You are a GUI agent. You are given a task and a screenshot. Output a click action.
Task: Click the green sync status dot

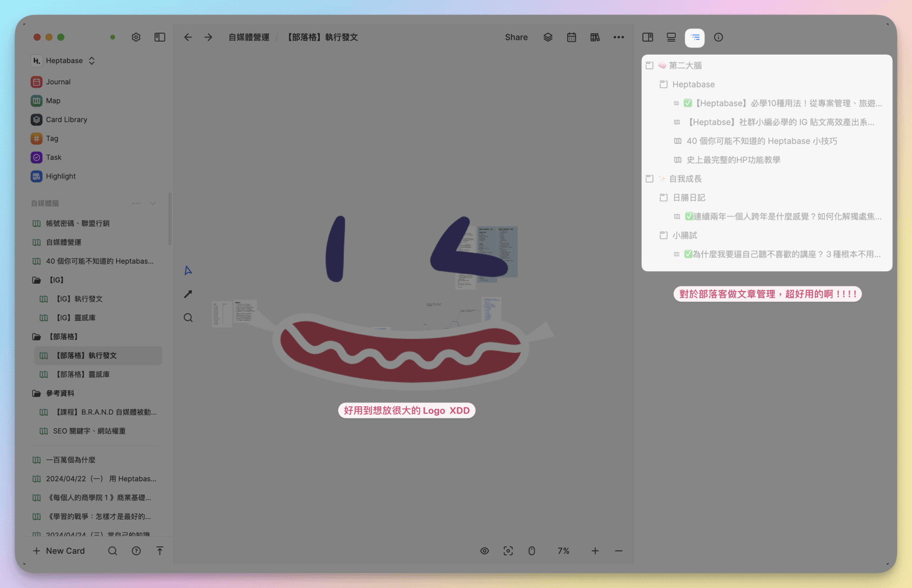click(x=113, y=37)
